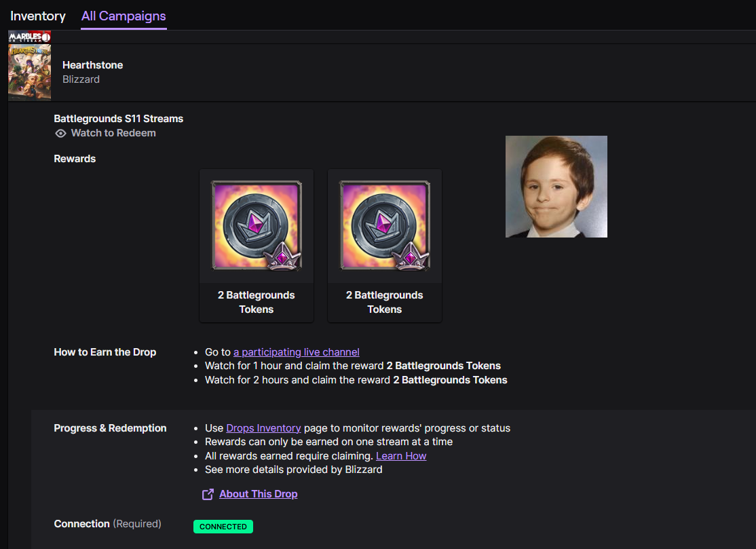Click the Hearthstone campaign title
The image size is (756, 549).
(x=92, y=65)
